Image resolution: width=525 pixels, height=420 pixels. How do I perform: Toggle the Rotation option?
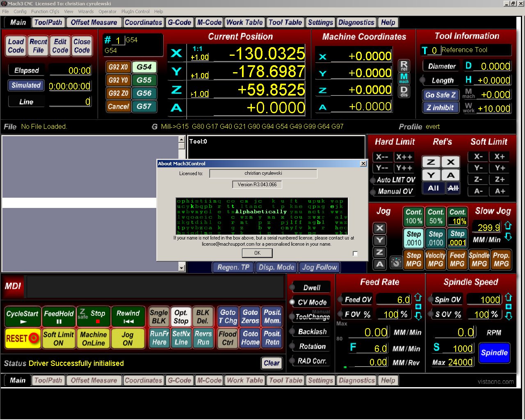309,346
